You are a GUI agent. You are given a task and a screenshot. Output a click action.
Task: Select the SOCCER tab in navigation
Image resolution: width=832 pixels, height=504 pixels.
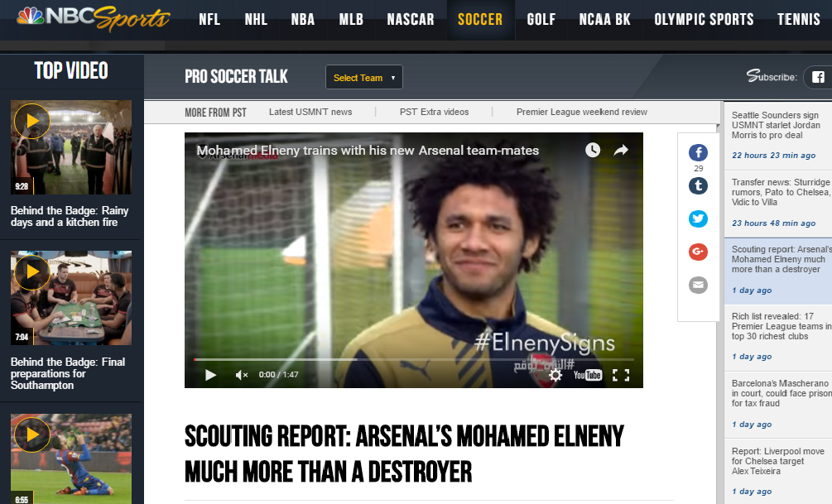[479, 20]
